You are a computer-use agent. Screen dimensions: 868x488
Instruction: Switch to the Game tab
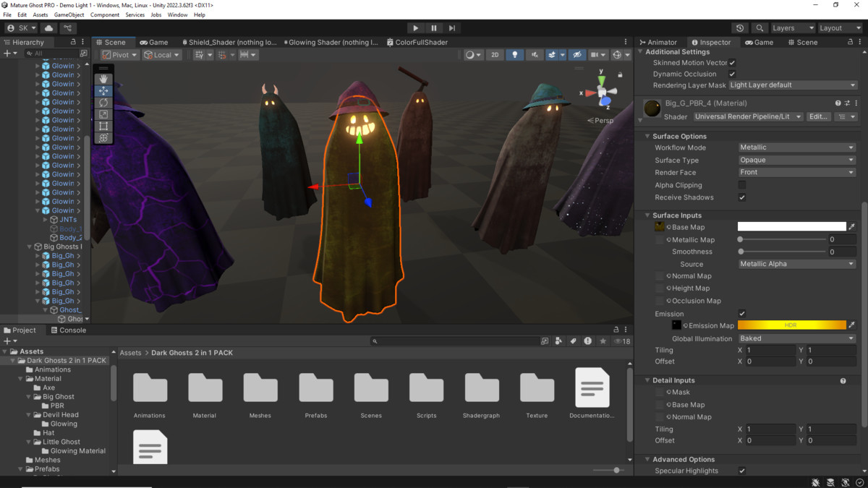coord(153,42)
